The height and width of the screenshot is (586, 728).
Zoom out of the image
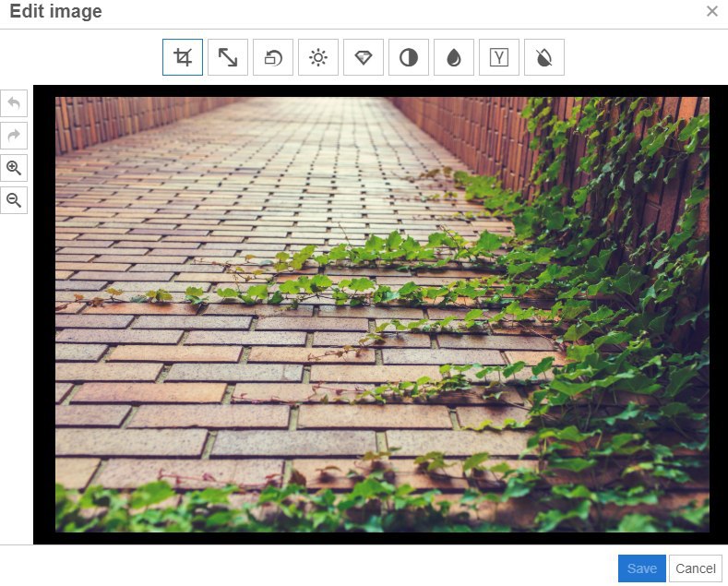14,200
